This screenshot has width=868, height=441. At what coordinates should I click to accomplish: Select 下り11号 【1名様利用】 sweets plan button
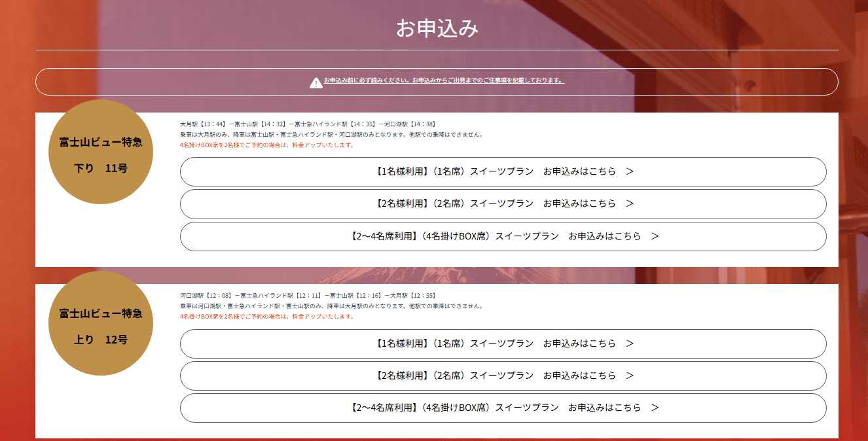coord(503,171)
